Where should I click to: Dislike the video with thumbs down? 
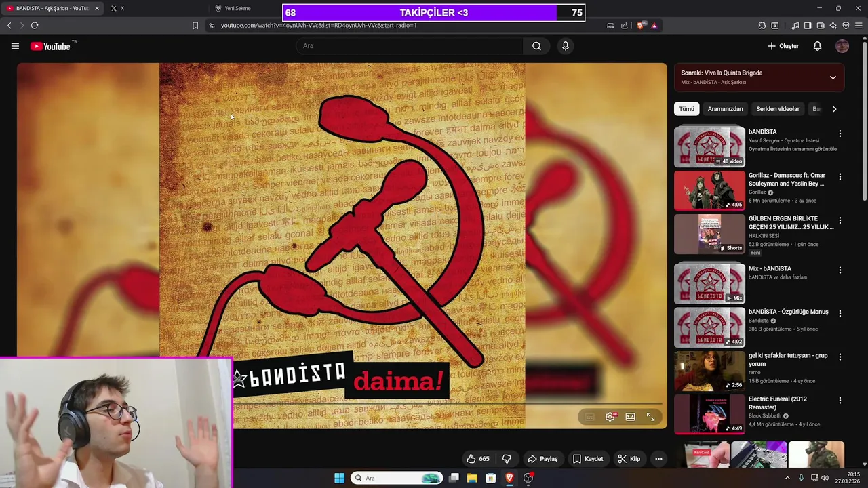pos(507,459)
